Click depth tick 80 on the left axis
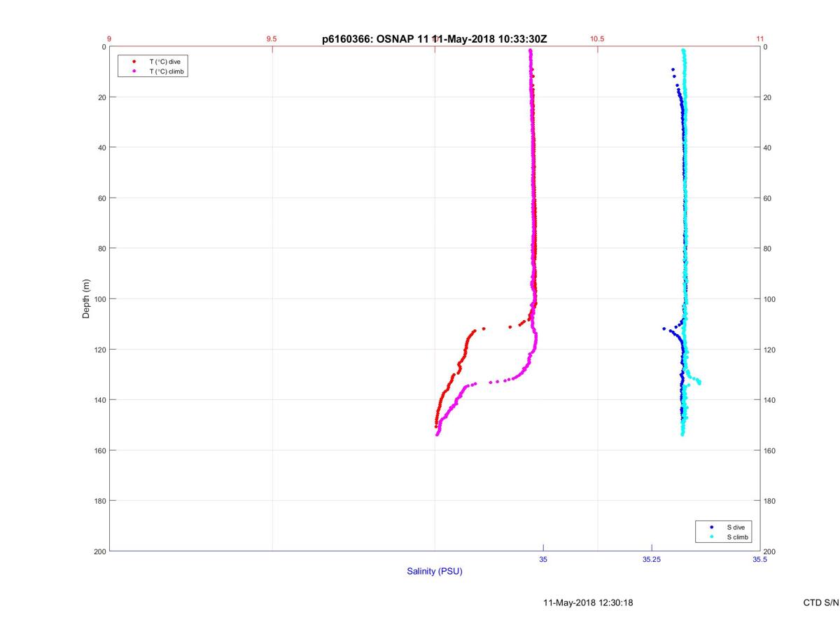 click(101, 249)
